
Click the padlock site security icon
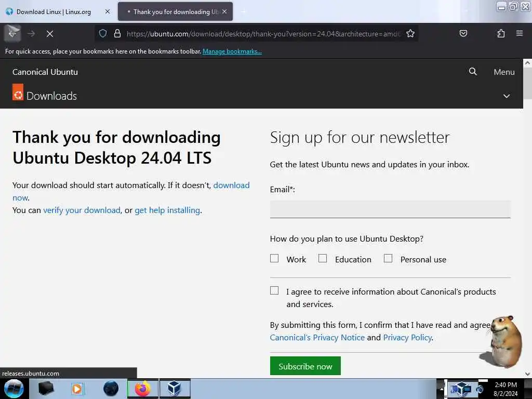tap(117, 33)
